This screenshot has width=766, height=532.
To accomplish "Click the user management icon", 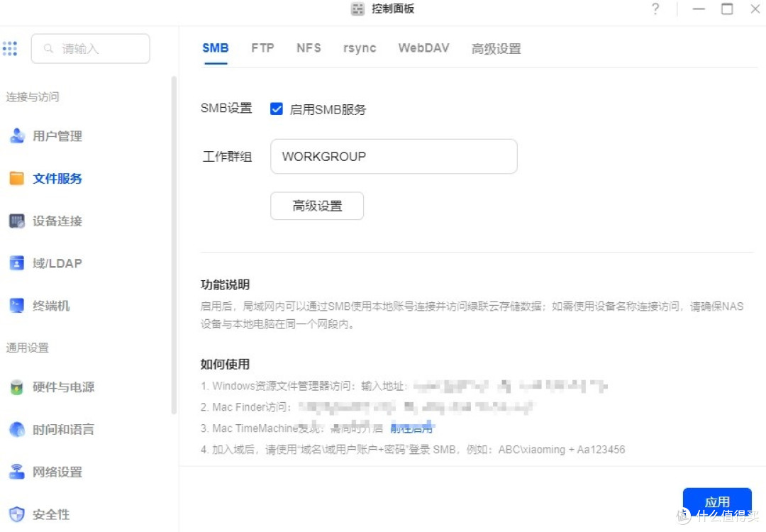I will pyautogui.click(x=17, y=135).
